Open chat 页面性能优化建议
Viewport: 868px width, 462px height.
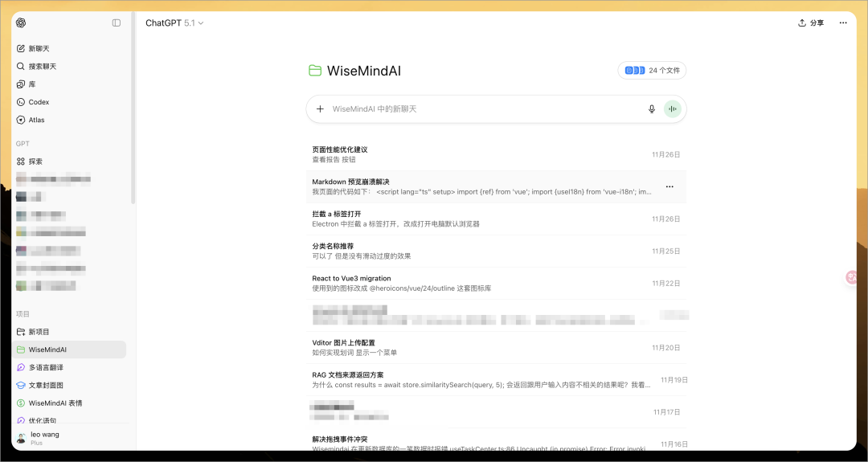click(496, 154)
